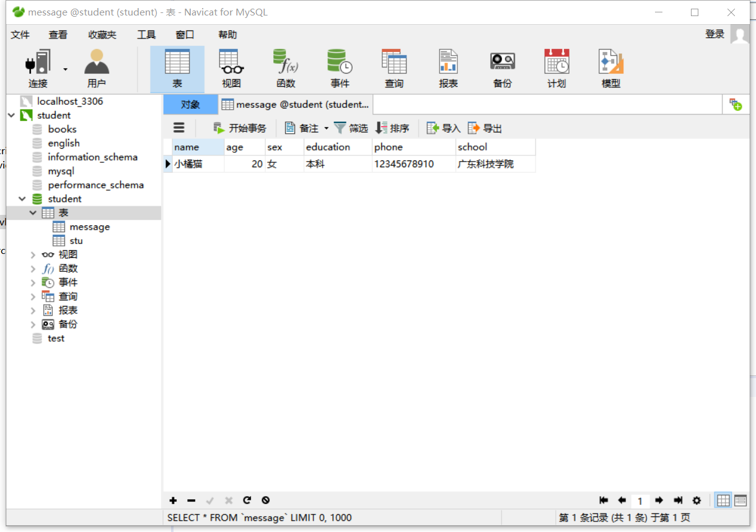Open the 窗口 window menu

[x=185, y=35]
